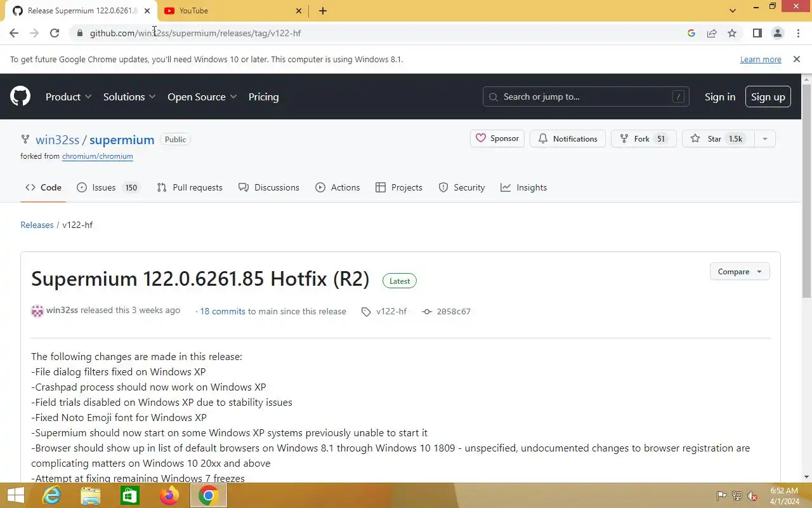Open the supermium repository name link
Viewport: 812px width, 508px height.
pos(122,140)
